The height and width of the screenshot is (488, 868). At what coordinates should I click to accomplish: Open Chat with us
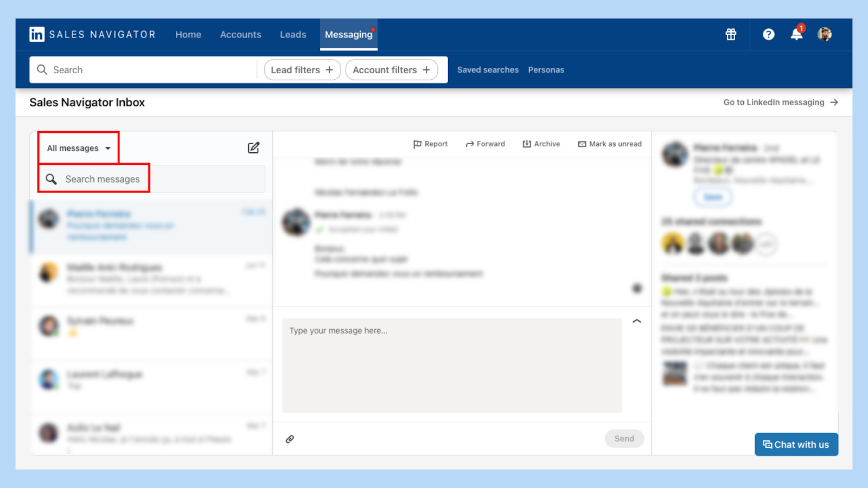click(x=796, y=445)
